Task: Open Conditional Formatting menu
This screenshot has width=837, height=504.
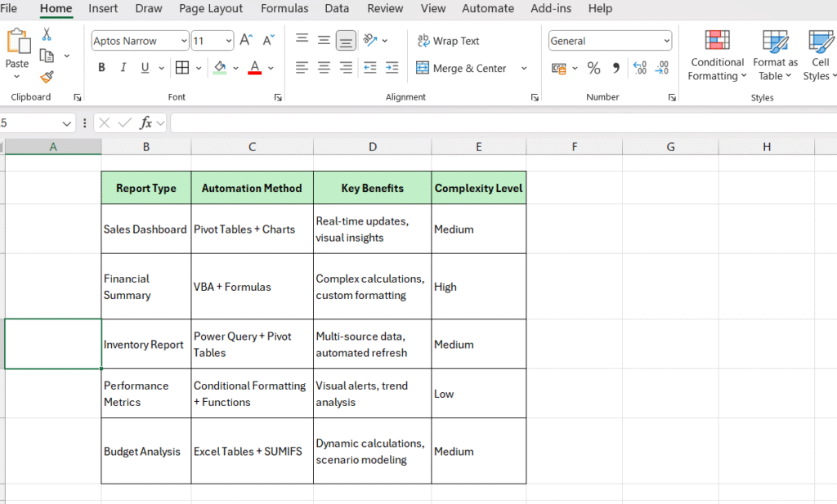Action: [717, 56]
